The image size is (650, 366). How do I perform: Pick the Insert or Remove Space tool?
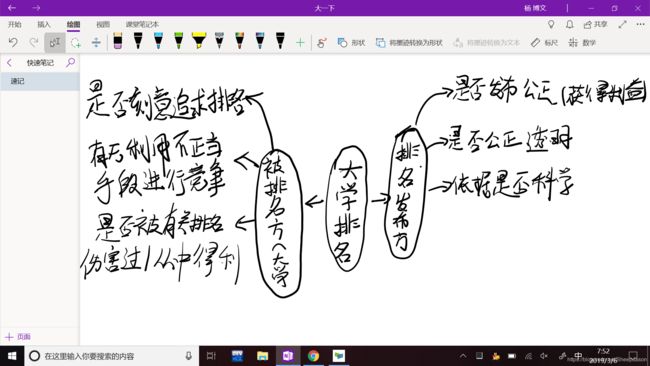(96, 42)
